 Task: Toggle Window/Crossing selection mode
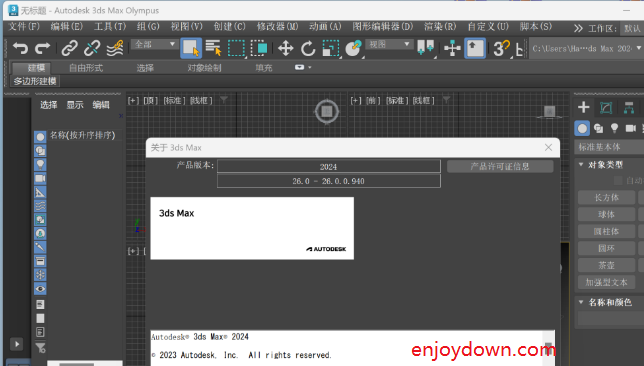tap(259, 48)
